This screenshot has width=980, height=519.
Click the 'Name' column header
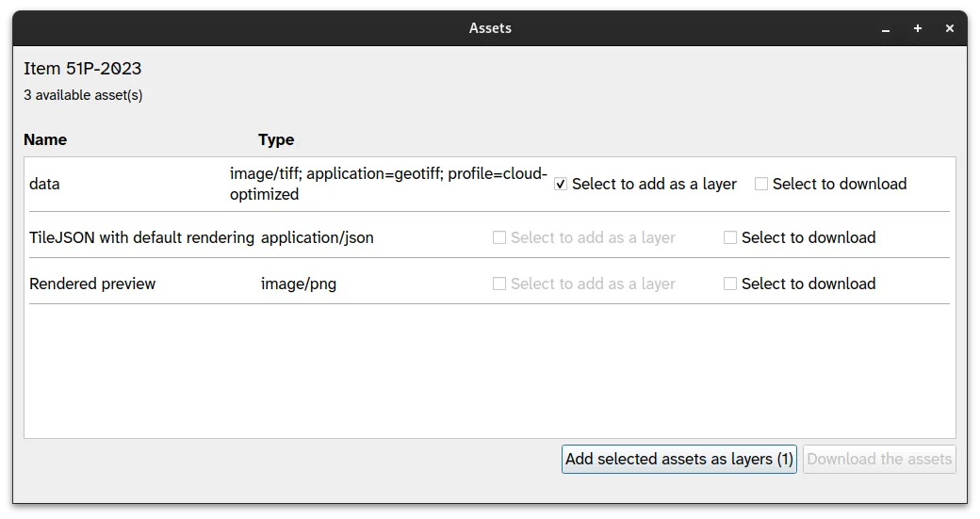coord(45,139)
